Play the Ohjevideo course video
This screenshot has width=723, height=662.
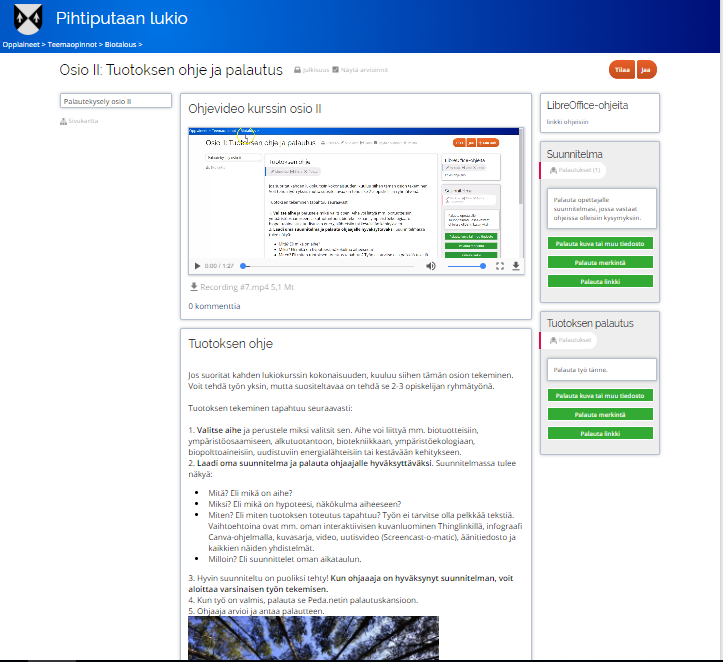tap(197, 266)
